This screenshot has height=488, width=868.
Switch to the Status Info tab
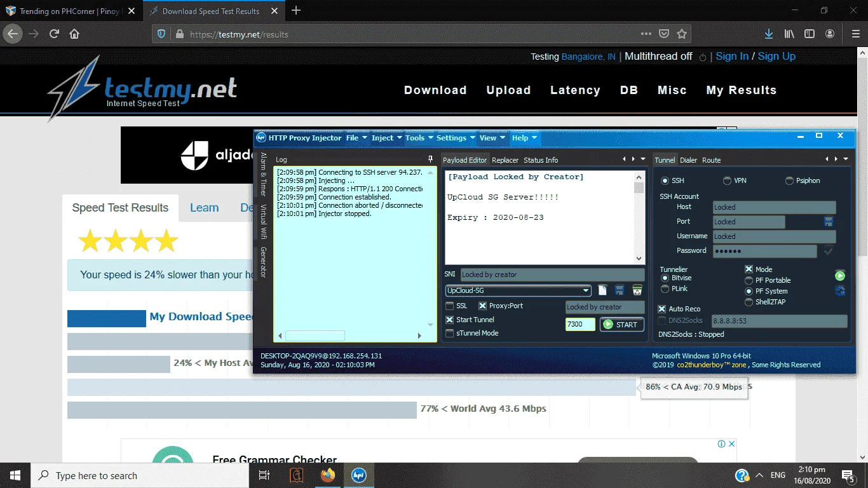coord(541,160)
